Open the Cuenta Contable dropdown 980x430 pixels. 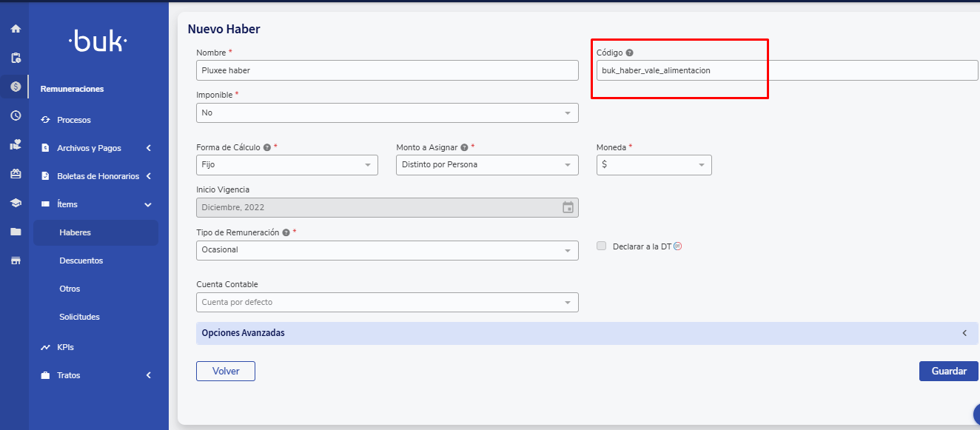[387, 303]
